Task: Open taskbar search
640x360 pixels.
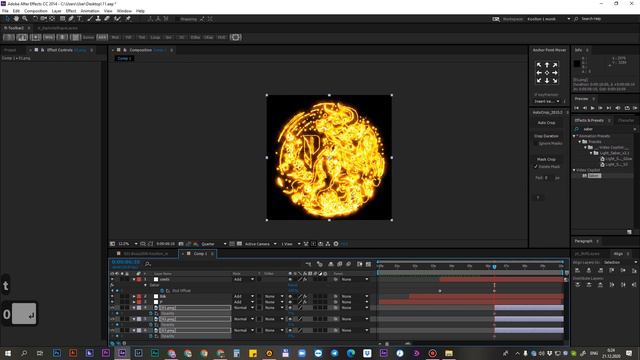Action: point(24,353)
